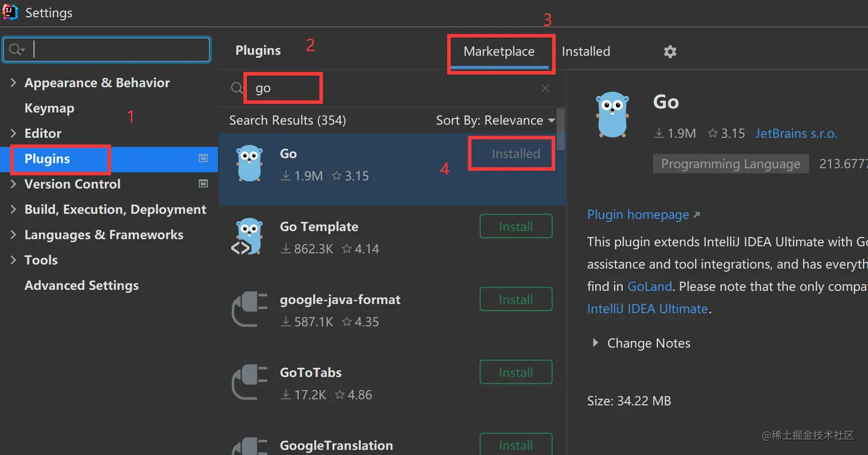Click the project-level icon beside Plugins
Viewport: 868px width, 455px height.
203,158
